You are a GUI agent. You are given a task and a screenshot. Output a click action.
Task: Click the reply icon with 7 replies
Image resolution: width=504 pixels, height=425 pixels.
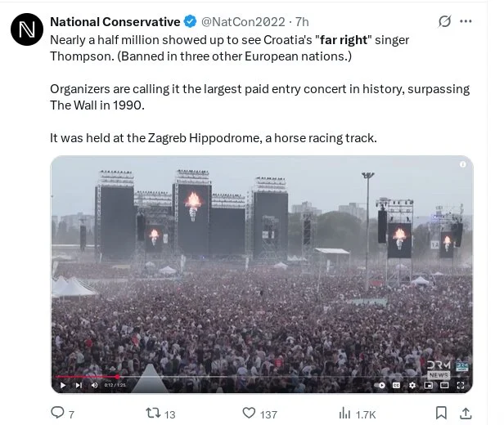tap(58, 414)
